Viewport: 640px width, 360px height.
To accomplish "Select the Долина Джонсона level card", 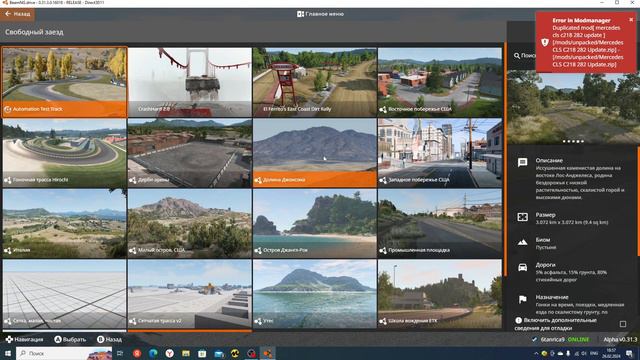I will 315,153.
